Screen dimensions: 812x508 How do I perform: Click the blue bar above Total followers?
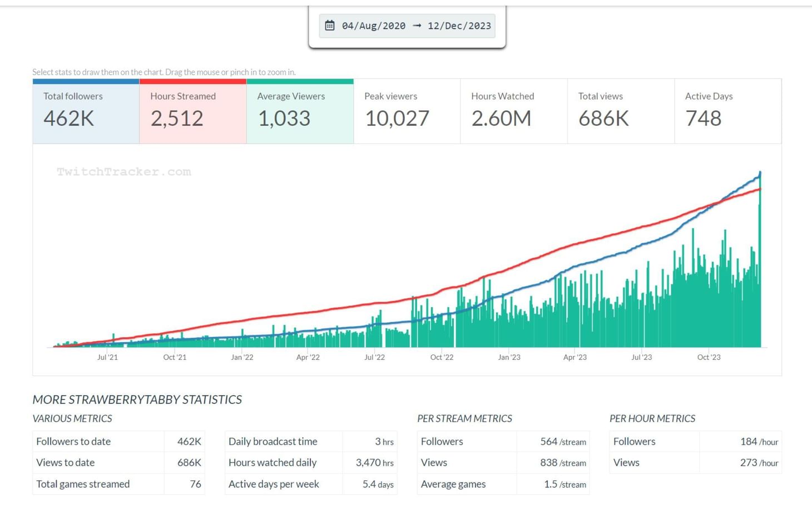(86, 81)
